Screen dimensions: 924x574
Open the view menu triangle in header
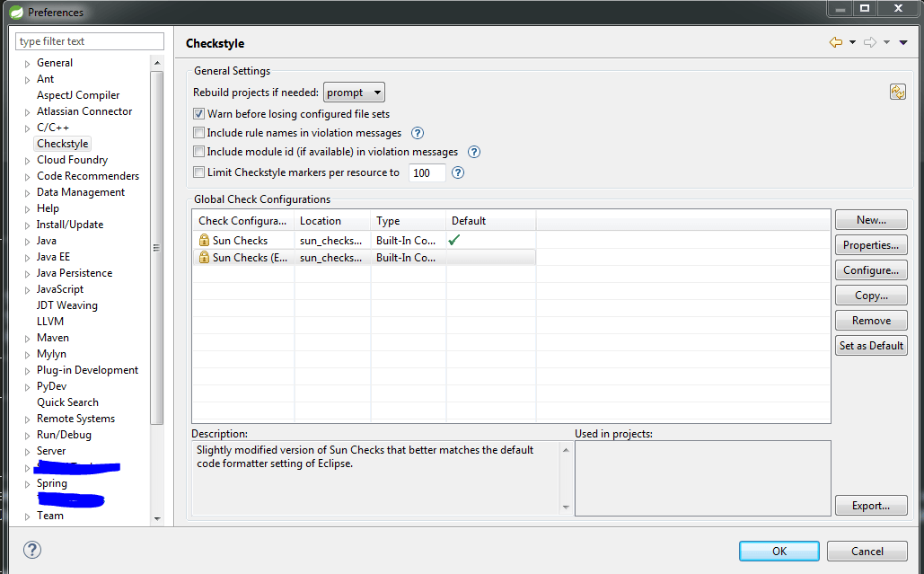[x=903, y=42]
